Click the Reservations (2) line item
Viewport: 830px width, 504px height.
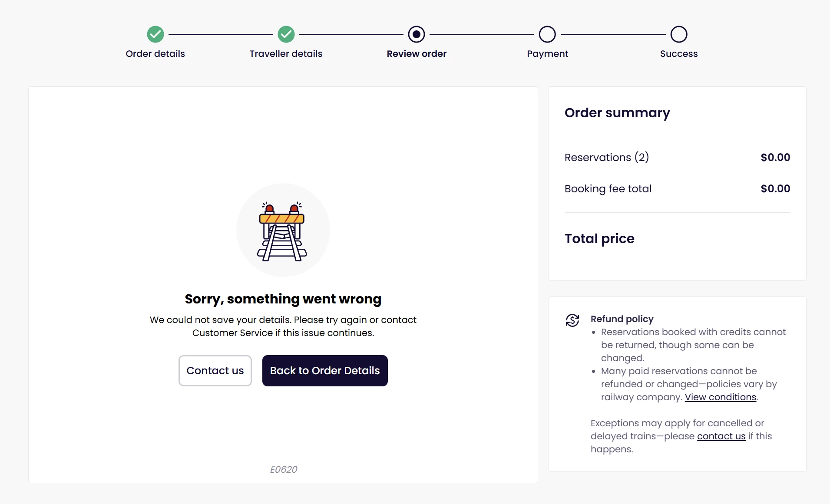coord(606,157)
